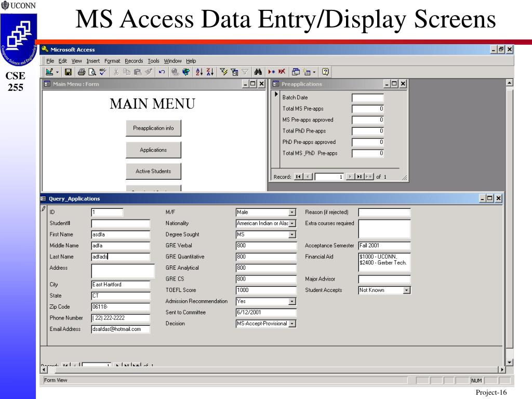Click the Financial Aid text box

(384, 262)
